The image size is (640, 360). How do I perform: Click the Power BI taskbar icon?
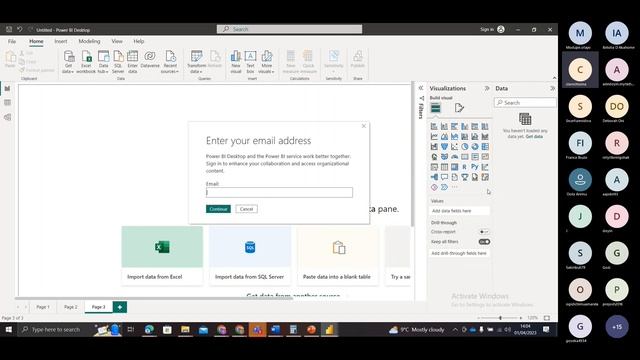pos(329,329)
